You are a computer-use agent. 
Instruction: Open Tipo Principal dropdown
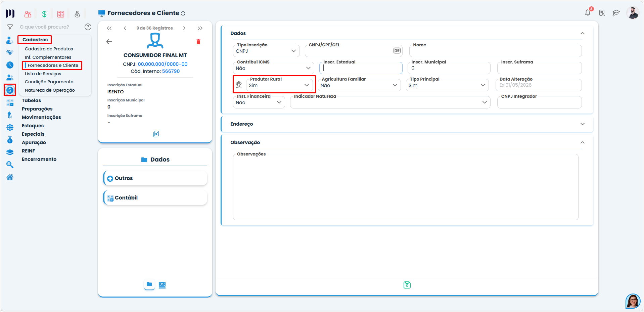click(x=447, y=85)
